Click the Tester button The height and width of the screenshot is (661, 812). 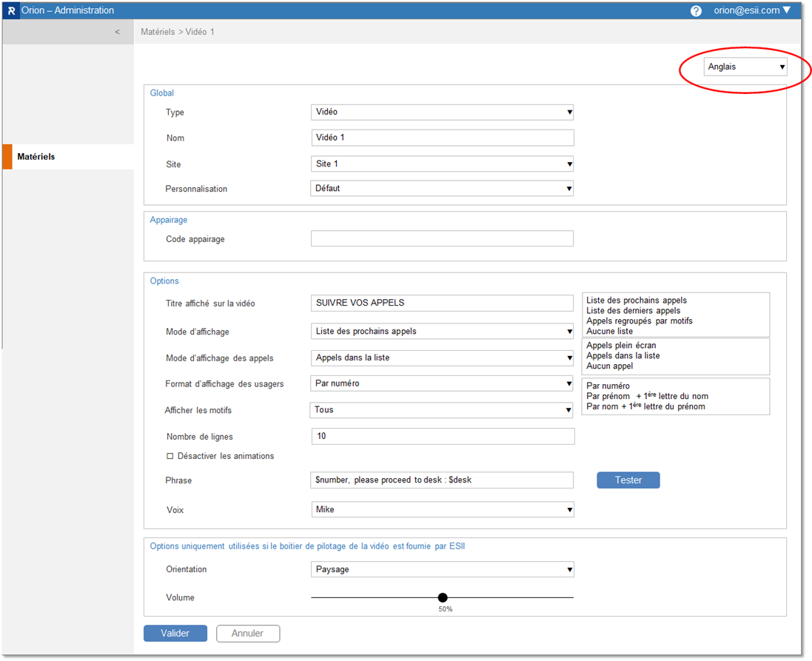pyautogui.click(x=628, y=480)
